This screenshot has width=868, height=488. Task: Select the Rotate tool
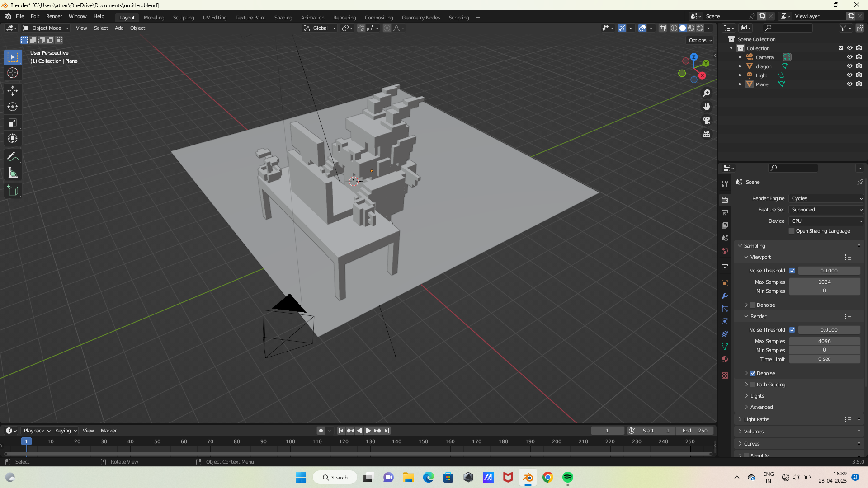[x=13, y=107]
